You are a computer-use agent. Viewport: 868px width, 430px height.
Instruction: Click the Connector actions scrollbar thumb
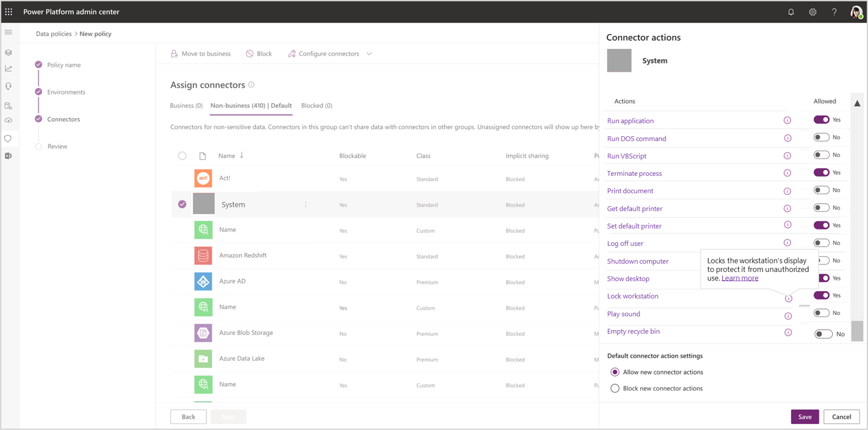click(x=857, y=331)
